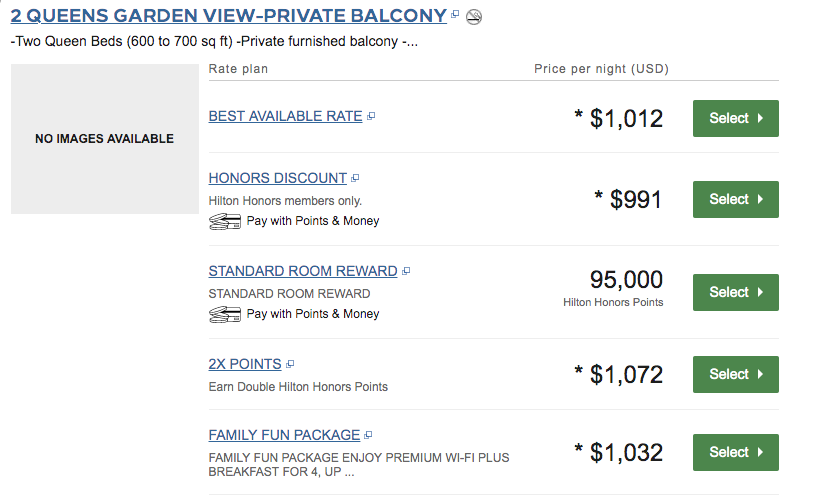Viewport: 816px width, 504px height.
Task: Select the $991 Honors Discount rate
Action: 735,199
